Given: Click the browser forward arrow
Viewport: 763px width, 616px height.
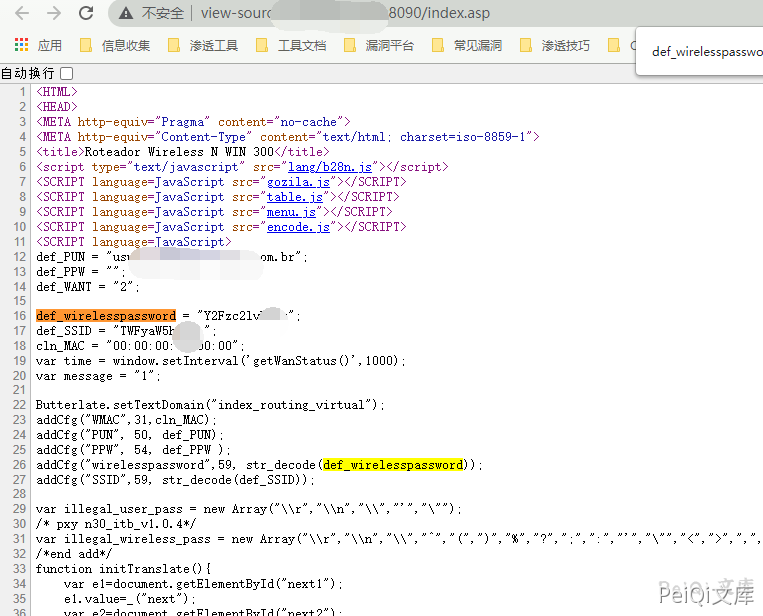Looking at the screenshot, I should click(53, 14).
